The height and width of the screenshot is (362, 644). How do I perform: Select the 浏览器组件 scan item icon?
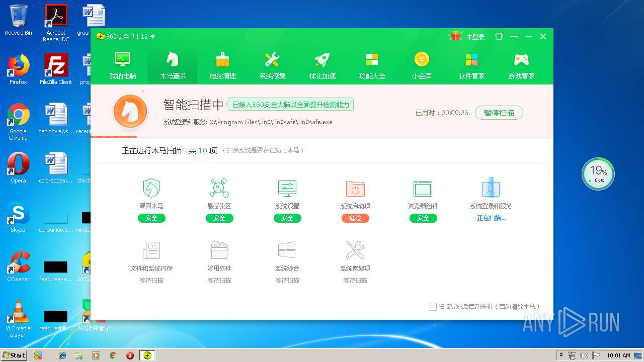pos(423,189)
